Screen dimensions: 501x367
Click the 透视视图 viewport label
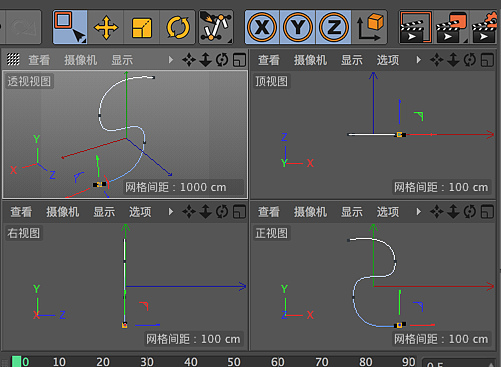point(29,81)
